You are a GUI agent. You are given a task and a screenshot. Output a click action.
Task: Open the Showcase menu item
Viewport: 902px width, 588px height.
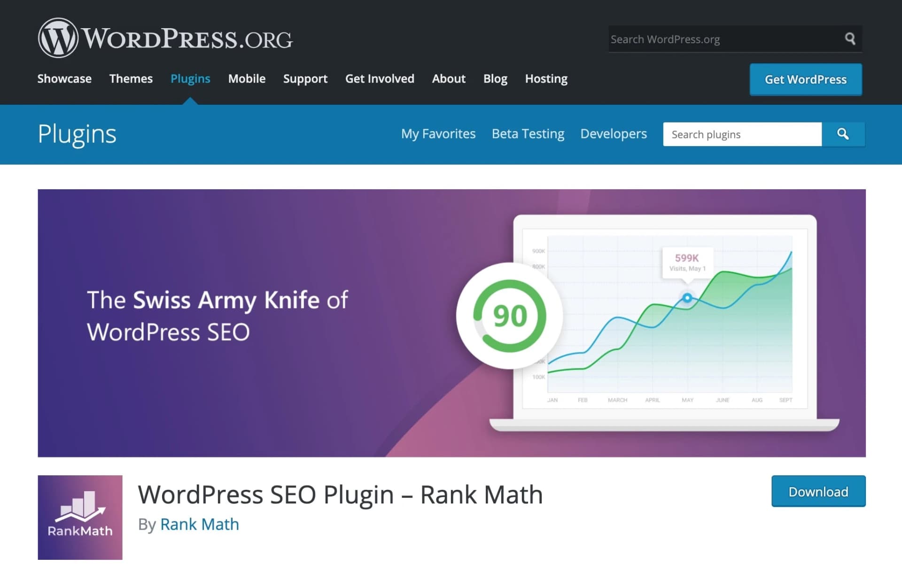64,78
